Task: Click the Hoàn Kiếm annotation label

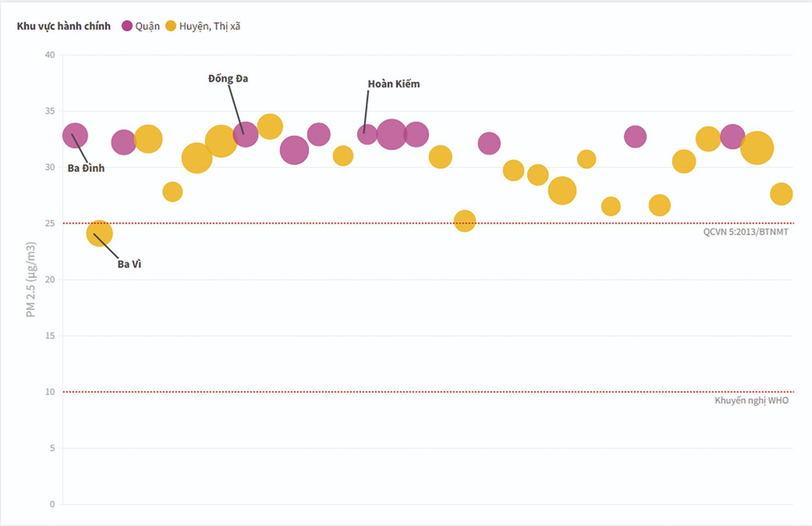Action: click(394, 84)
